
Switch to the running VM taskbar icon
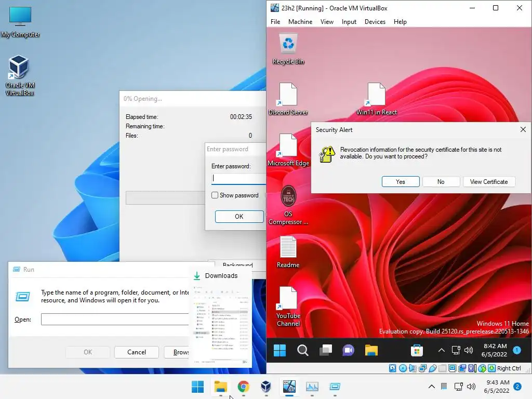pos(289,387)
